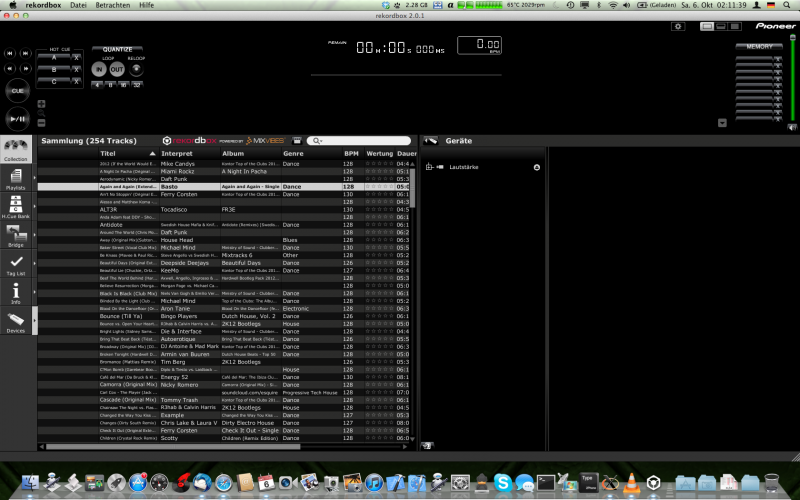Click the rewind search button

click(10, 68)
